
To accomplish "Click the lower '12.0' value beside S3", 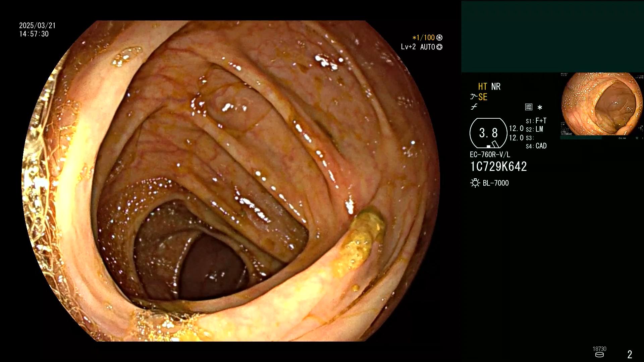I will click(x=516, y=138).
